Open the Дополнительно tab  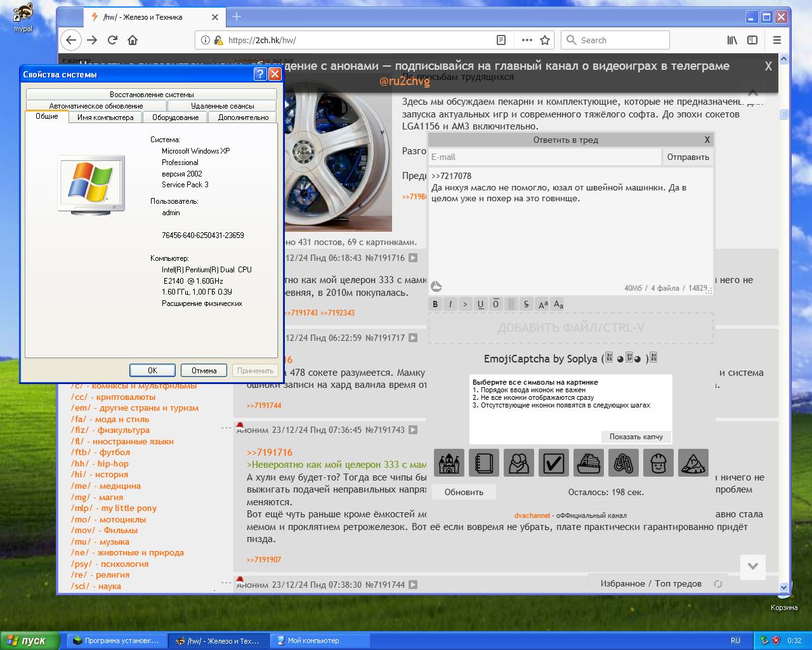[244, 117]
